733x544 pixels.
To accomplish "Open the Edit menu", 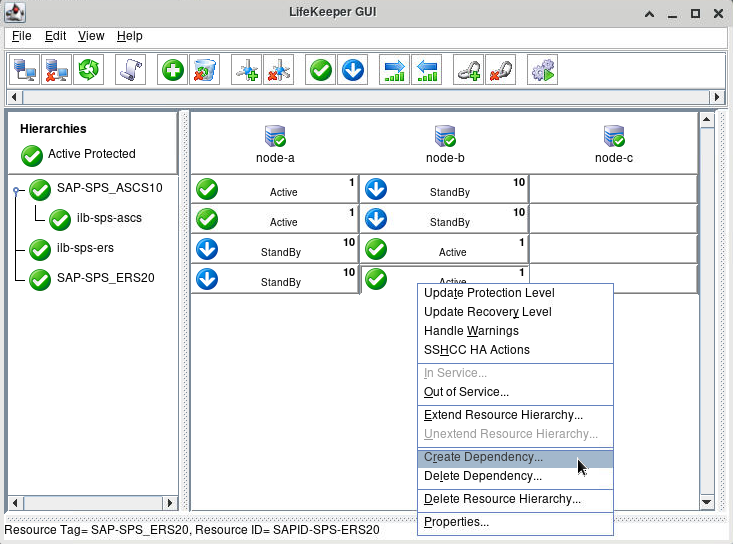I will pos(55,36).
